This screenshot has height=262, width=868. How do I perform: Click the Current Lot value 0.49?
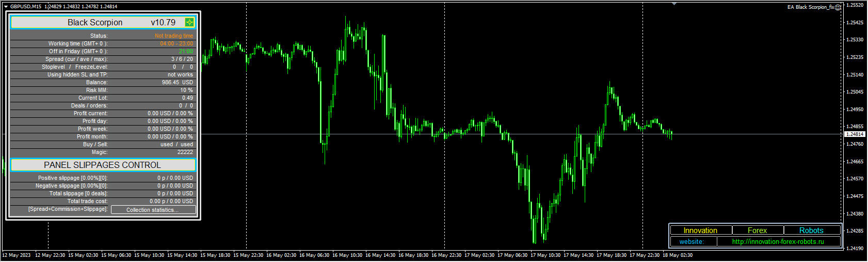[x=187, y=98]
